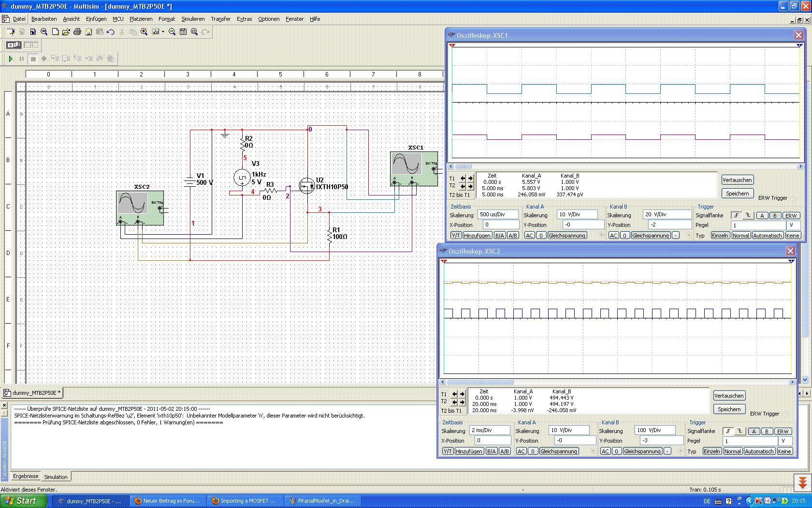This screenshot has height=508, width=812.
Task: Select Gleichspannung for XSC1 Kanal B
Action: tap(651, 236)
